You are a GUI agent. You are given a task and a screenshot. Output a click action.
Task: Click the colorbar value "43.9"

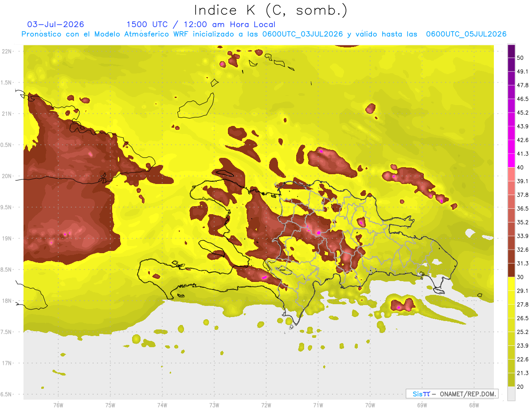523,126
